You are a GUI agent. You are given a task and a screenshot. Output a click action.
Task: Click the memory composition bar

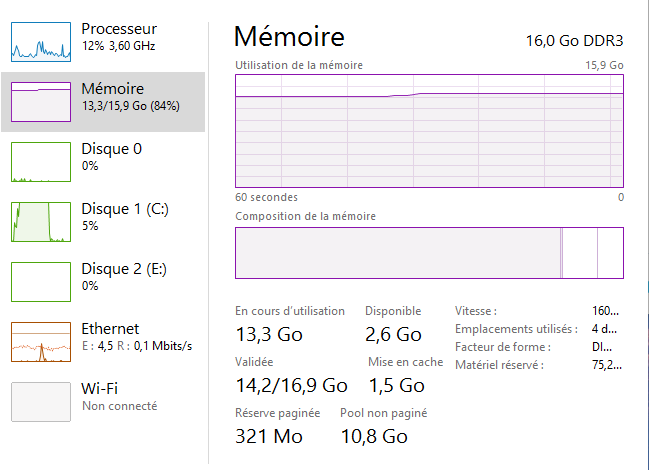429,252
